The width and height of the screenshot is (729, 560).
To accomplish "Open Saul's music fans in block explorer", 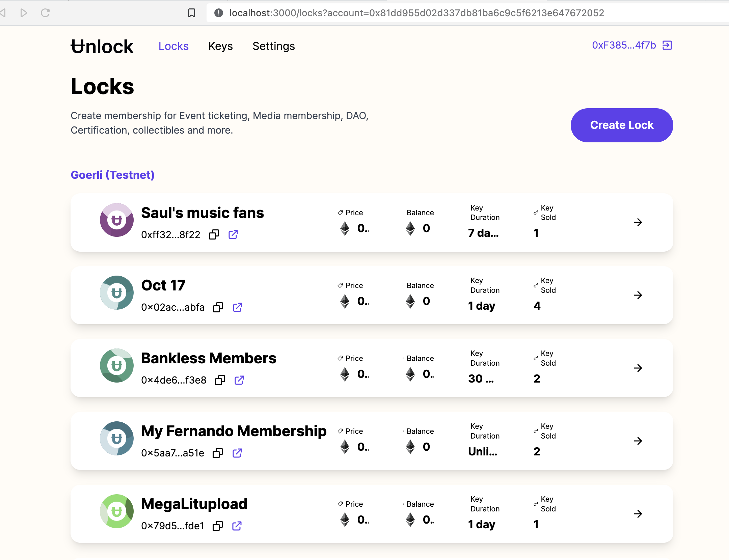I will (x=233, y=234).
